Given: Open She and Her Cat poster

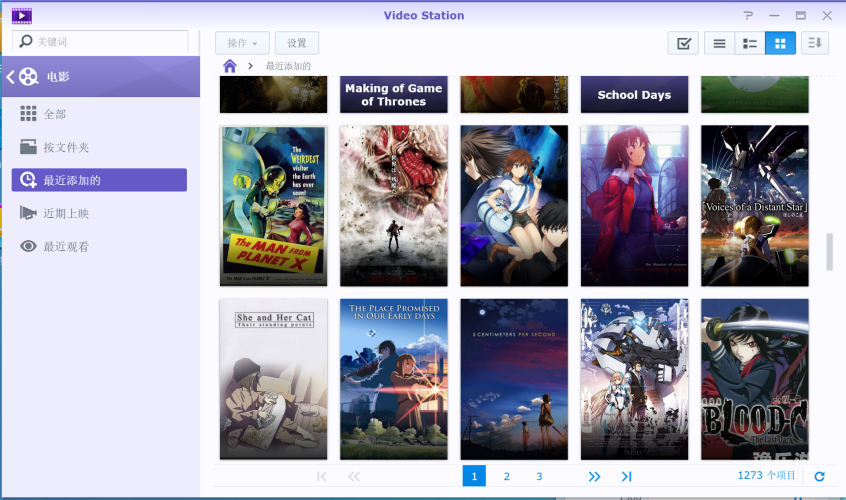Looking at the screenshot, I should pos(274,379).
